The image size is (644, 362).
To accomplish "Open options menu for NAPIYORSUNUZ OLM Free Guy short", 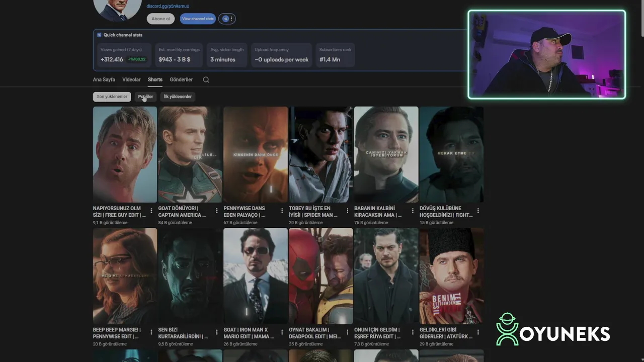I will pyautogui.click(x=151, y=211).
